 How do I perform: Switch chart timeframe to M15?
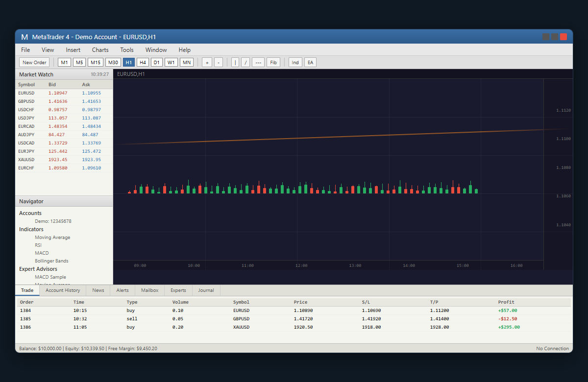(x=95, y=62)
